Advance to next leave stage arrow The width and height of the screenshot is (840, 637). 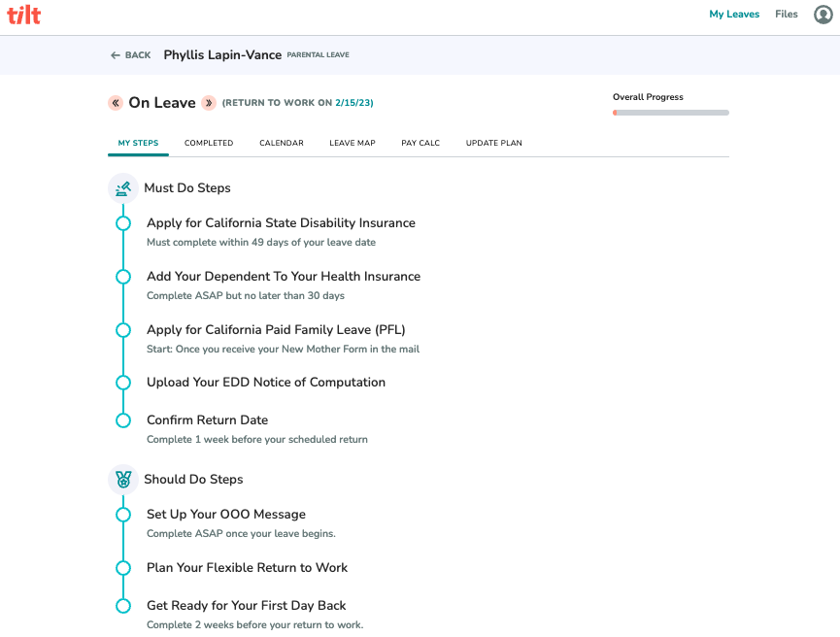tap(209, 102)
